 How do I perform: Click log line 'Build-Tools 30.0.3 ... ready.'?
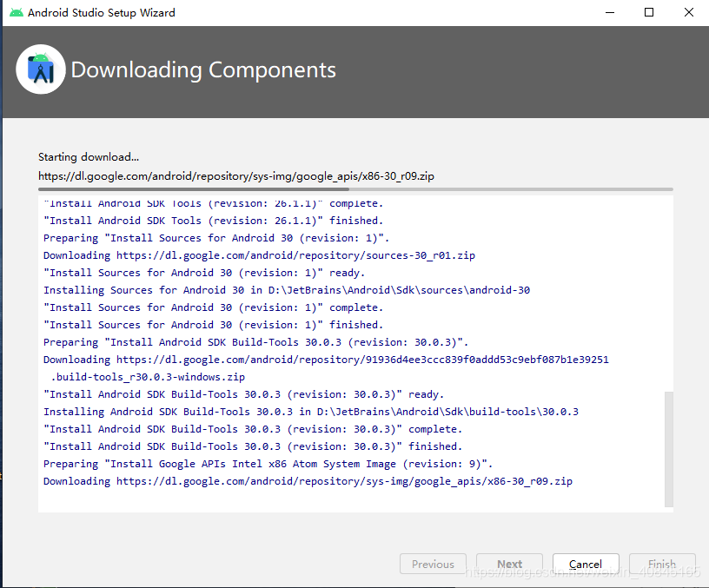[243, 394]
